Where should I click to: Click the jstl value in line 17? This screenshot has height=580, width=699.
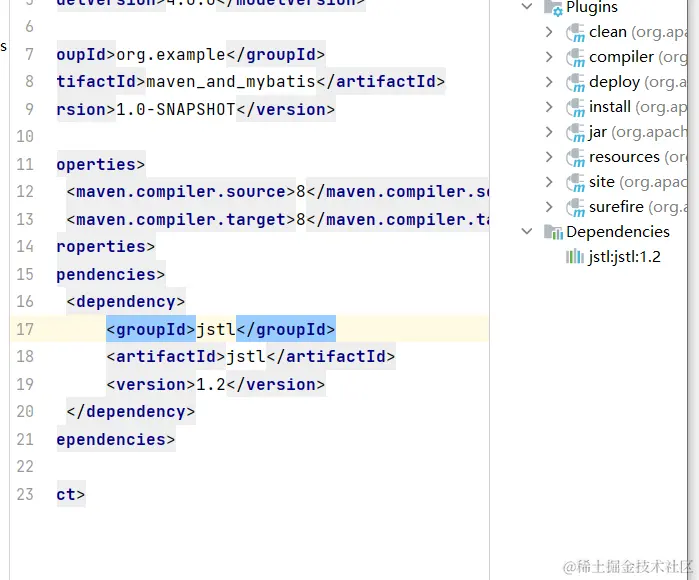(x=216, y=329)
